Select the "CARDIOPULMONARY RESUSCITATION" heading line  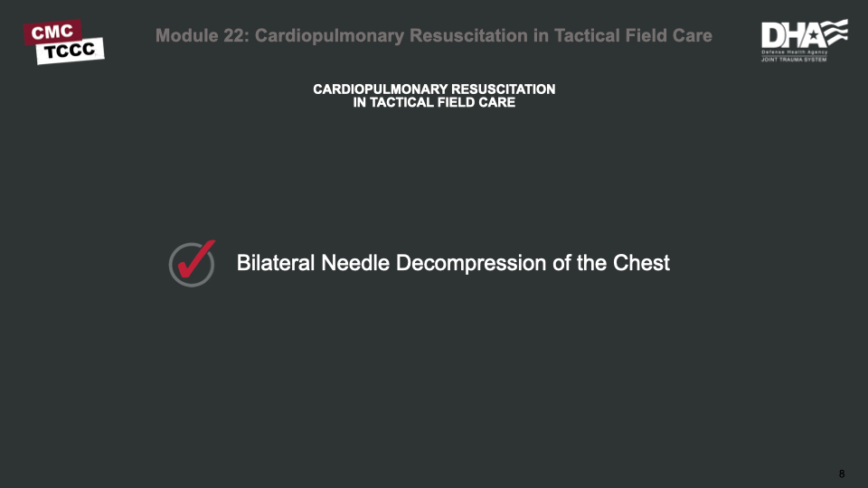tap(434, 89)
